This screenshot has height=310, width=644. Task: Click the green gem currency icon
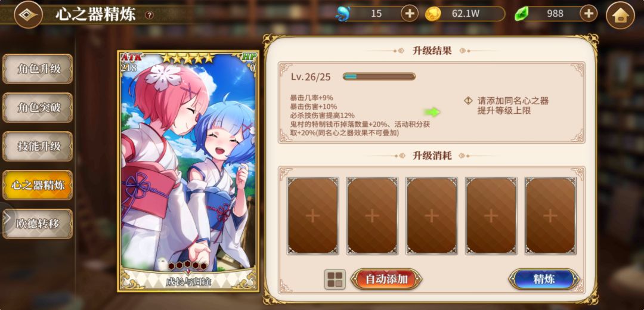click(521, 14)
